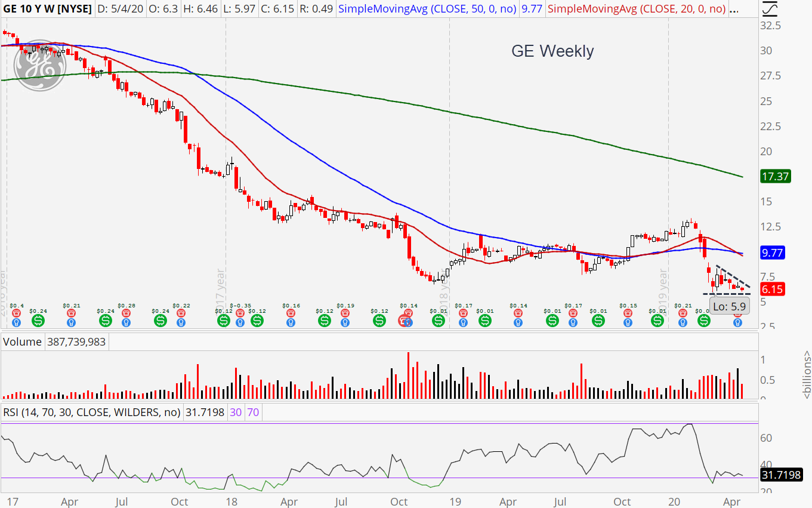Click the Volume study label
This screenshot has width=812, height=508.
[23, 342]
